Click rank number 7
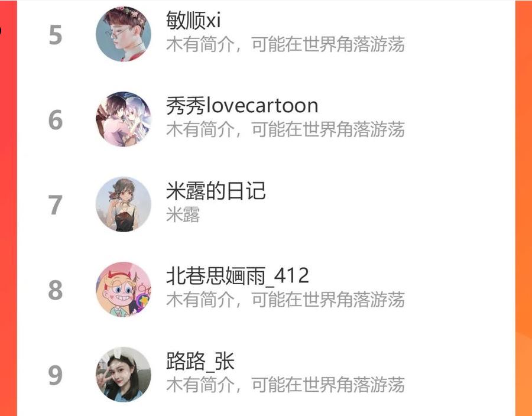Image resolution: width=532 pixels, height=416 pixels. (56, 205)
